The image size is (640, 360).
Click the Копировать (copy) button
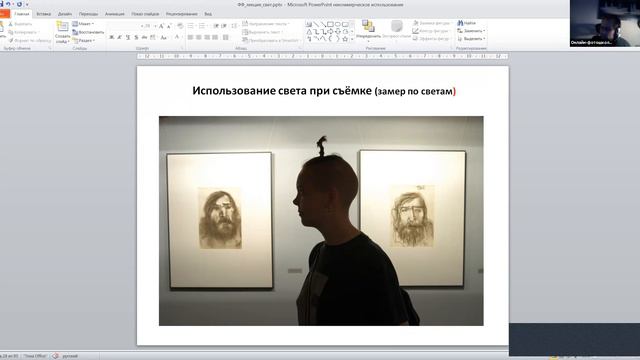[x=24, y=32]
